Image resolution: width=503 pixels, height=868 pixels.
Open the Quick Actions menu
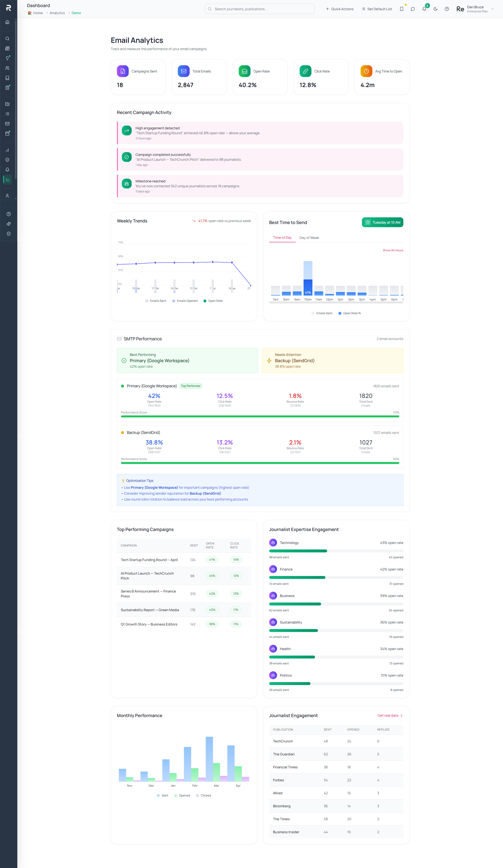click(340, 9)
